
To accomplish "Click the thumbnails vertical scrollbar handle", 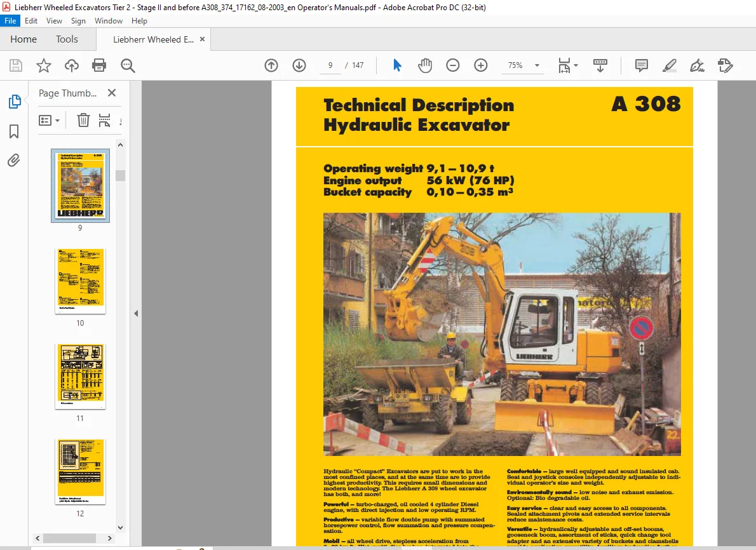I will pos(121,175).
